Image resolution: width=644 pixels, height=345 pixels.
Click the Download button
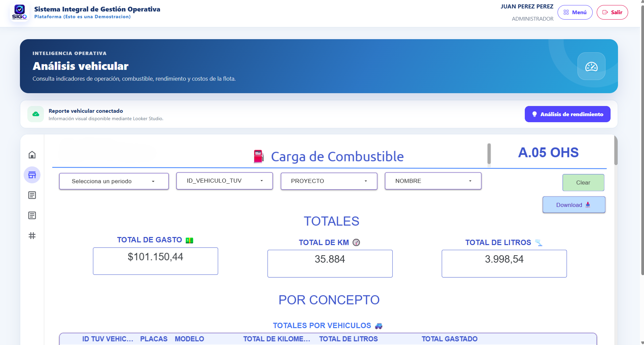pyautogui.click(x=574, y=205)
